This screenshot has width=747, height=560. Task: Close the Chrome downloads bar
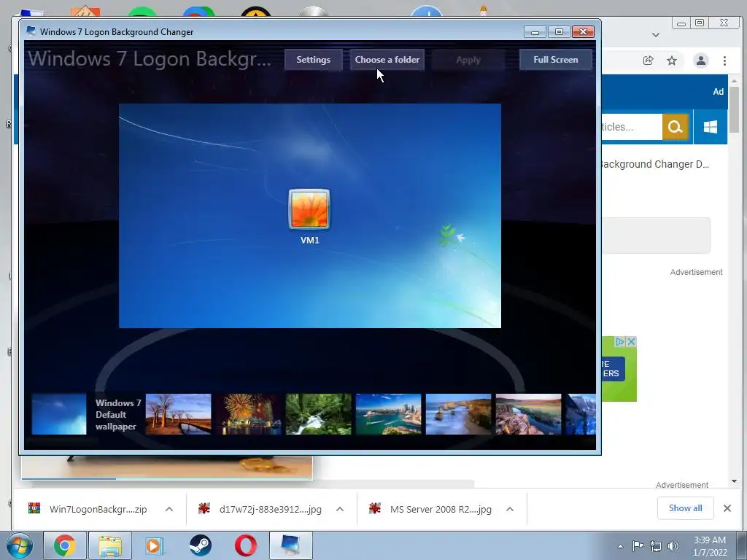(x=727, y=508)
